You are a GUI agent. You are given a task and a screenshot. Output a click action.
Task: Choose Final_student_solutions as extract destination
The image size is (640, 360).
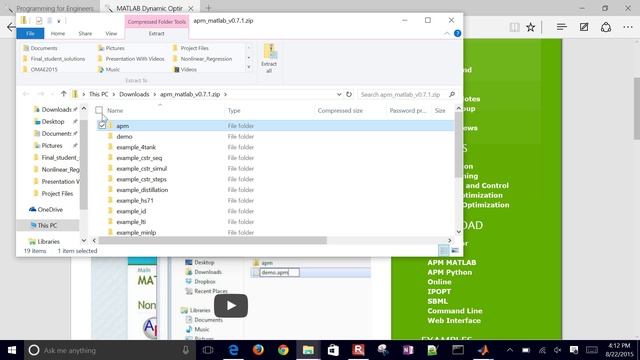pyautogui.click(x=54, y=59)
